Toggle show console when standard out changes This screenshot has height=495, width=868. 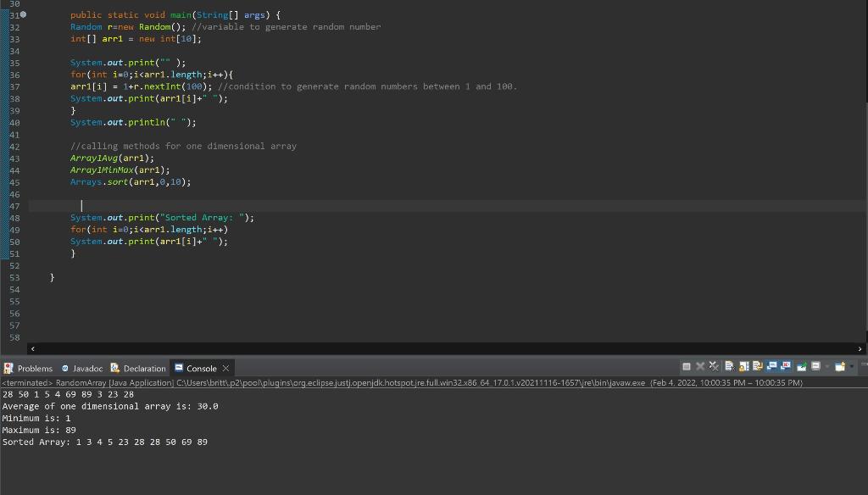coord(771,367)
